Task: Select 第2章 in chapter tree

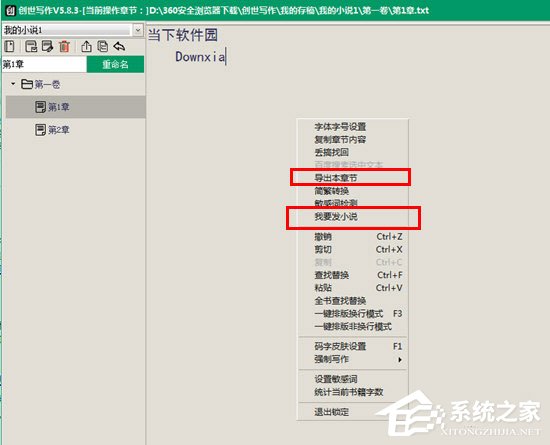Action: [59, 130]
